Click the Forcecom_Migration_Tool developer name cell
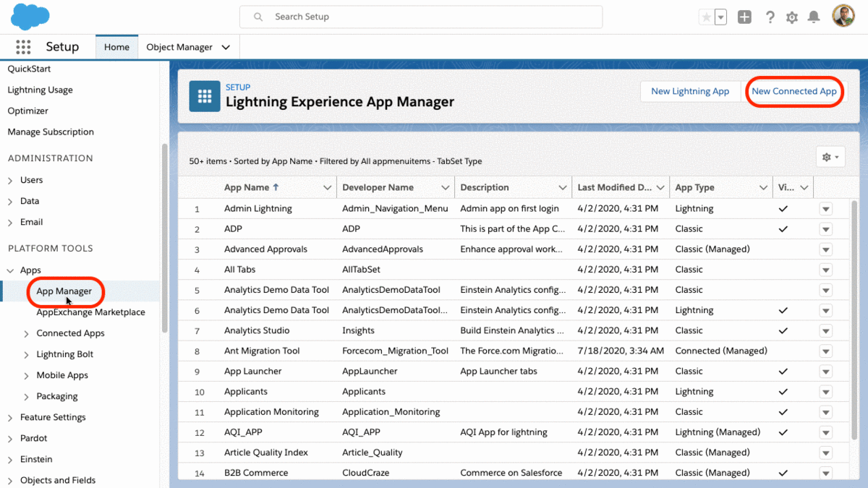The height and width of the screenshot is (488, 868). 396,351
